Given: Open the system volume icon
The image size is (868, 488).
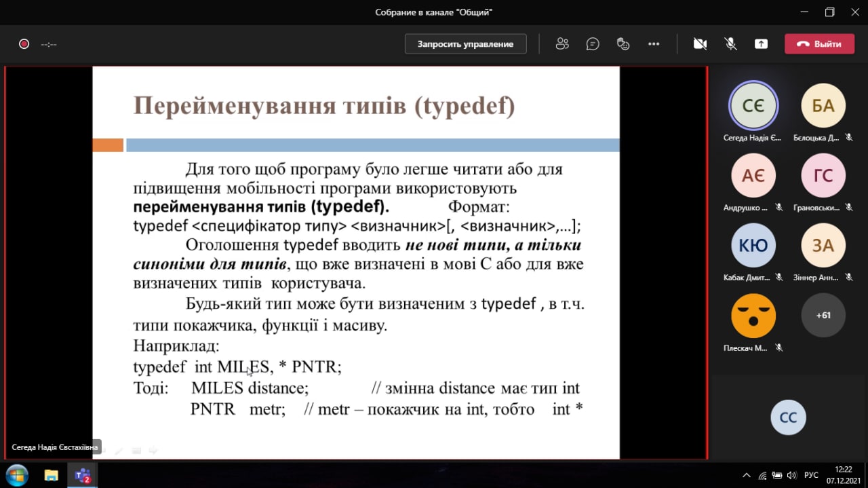Looking at the screenshot, I should (x=791, y=475).
